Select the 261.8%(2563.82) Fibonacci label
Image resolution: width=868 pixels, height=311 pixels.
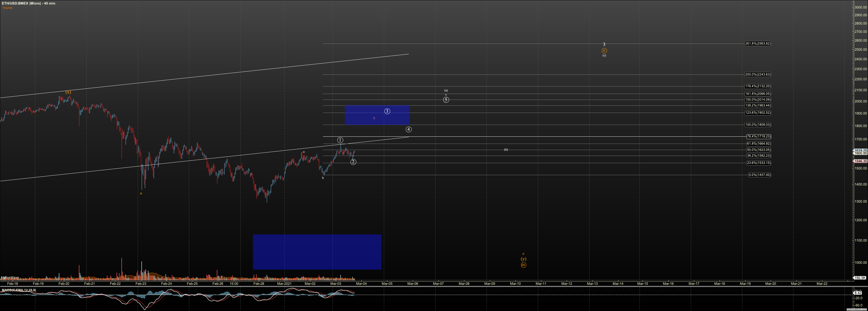[758, 44]
